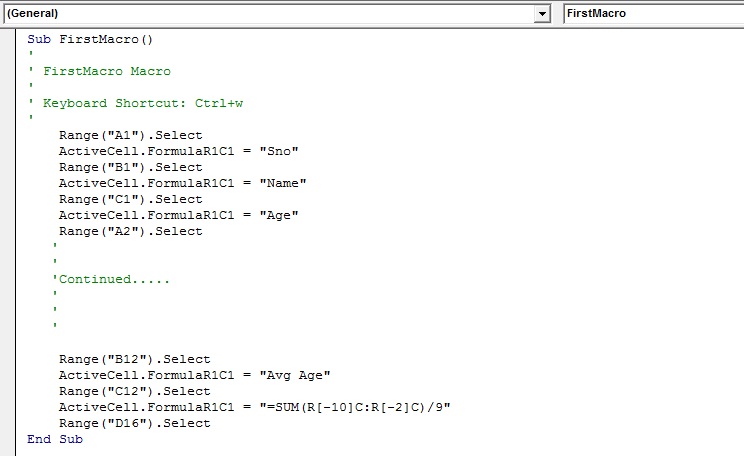This screenshot has width=744, height=456.
Task: Place cursor on Range("B1").Select line
Action: pyautogui.click(x=130, y=168)
